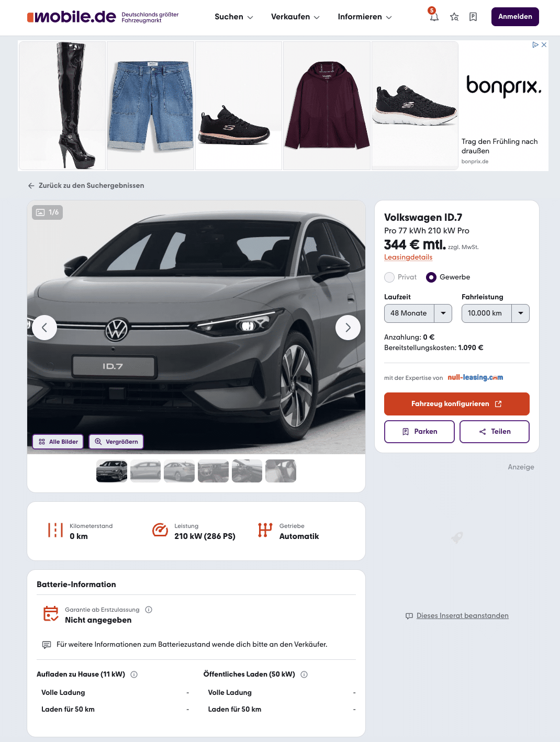Screen dimensions: 560x742
Task: Open saved searches star icon
Action: (454, 17)
